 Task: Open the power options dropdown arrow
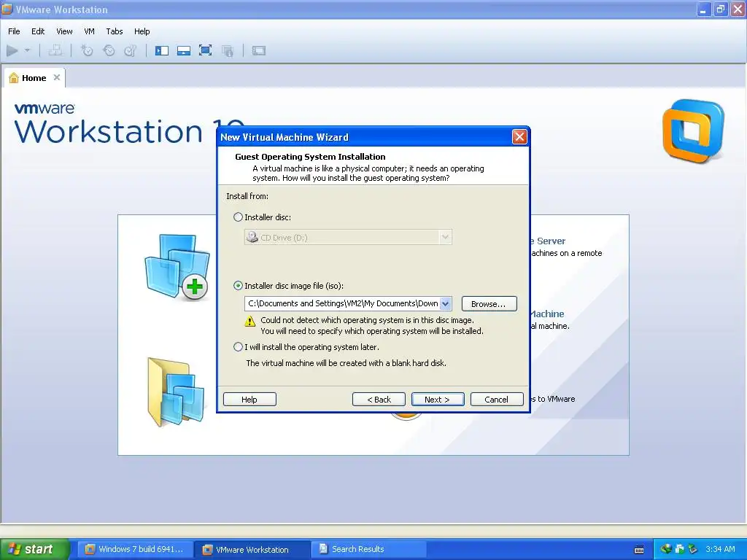click(x=27, y=50)
